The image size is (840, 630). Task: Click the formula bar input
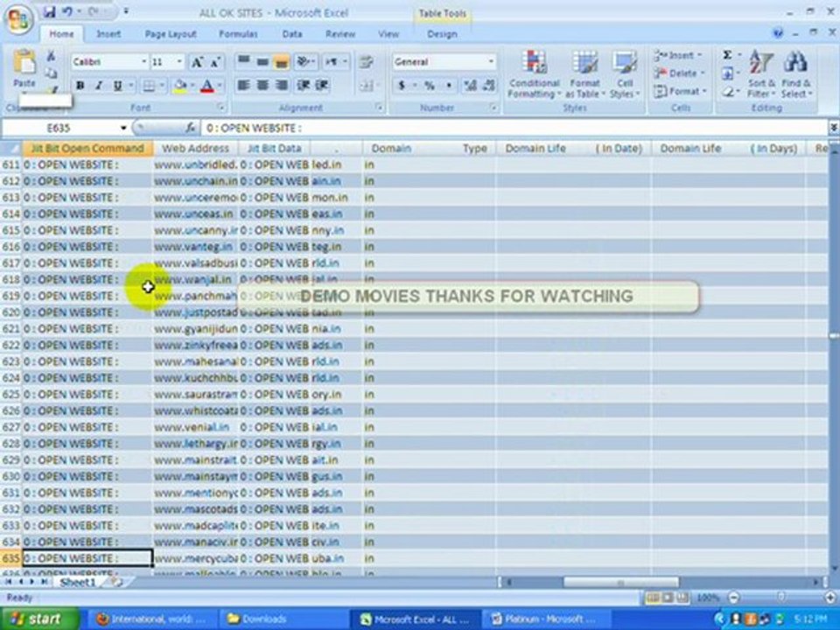(514, 128)
